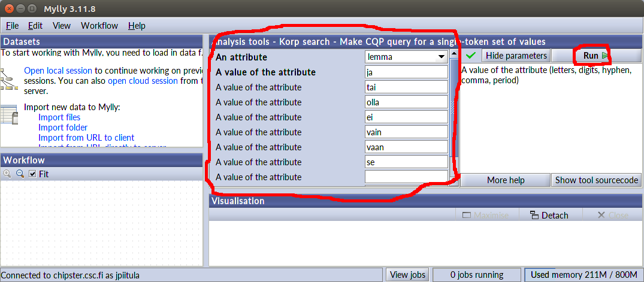The height and width of the screenshot is (282, 644).
Task: Zoom in on the Workflow view
Action: coord(7,174)
